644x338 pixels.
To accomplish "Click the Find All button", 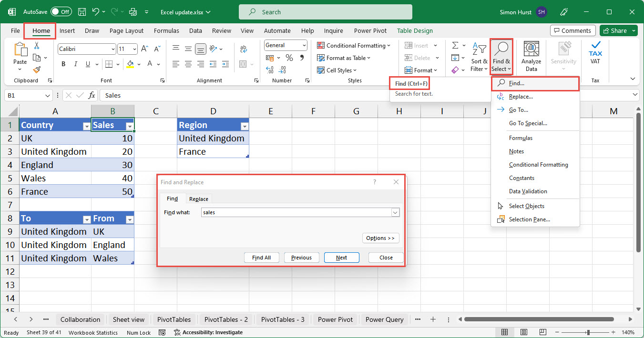I will click(x=261, y=258).
